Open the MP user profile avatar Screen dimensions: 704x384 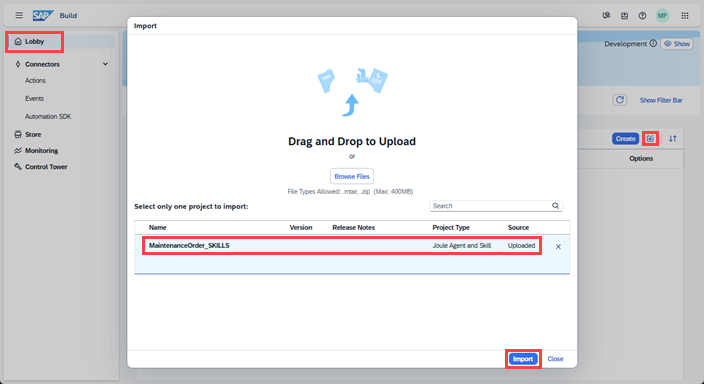pyautogui.click(x=662, y=15)
